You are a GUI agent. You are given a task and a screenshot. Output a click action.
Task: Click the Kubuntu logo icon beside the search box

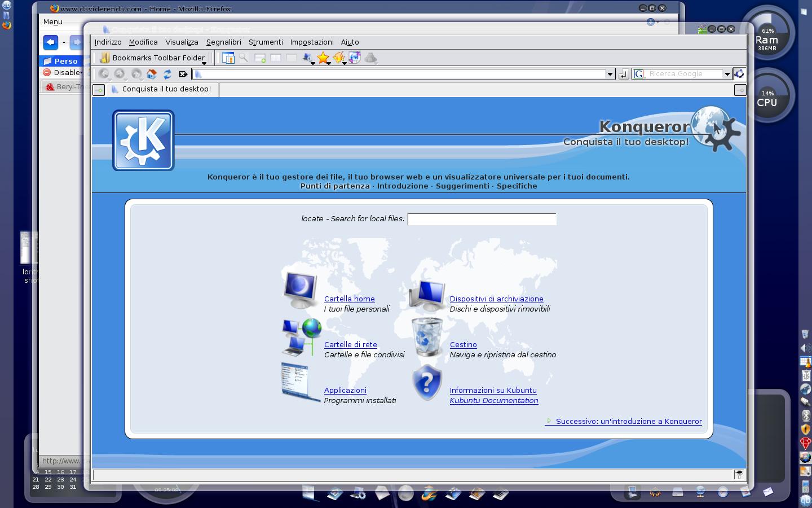[739, 74]
